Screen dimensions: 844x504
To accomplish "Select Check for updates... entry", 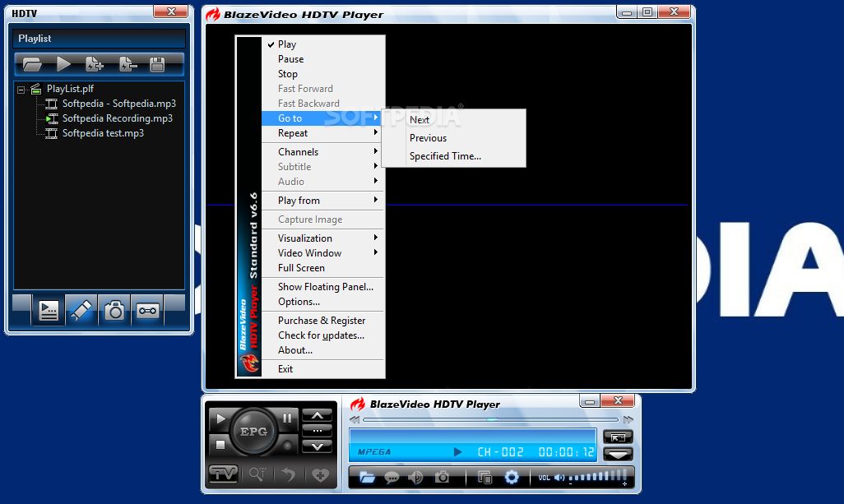I will click(323, 335).
